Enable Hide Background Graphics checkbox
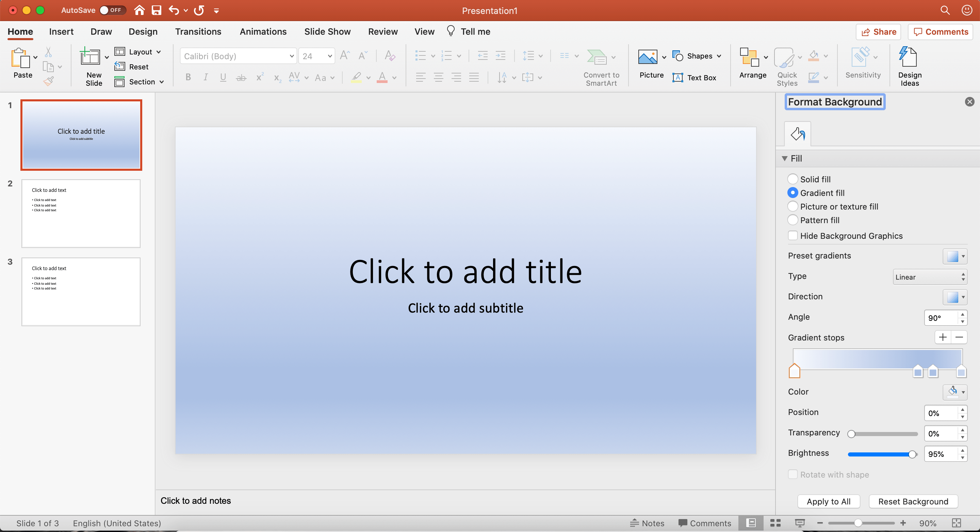 (793, 236)
